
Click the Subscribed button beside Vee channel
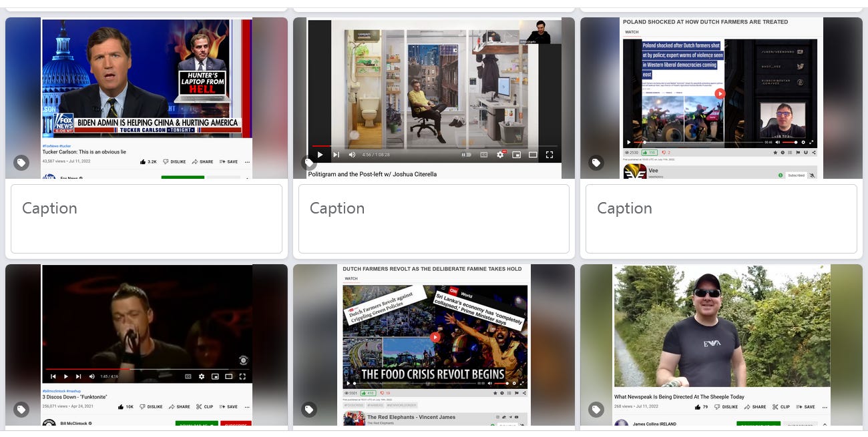[x=796, y=175]
